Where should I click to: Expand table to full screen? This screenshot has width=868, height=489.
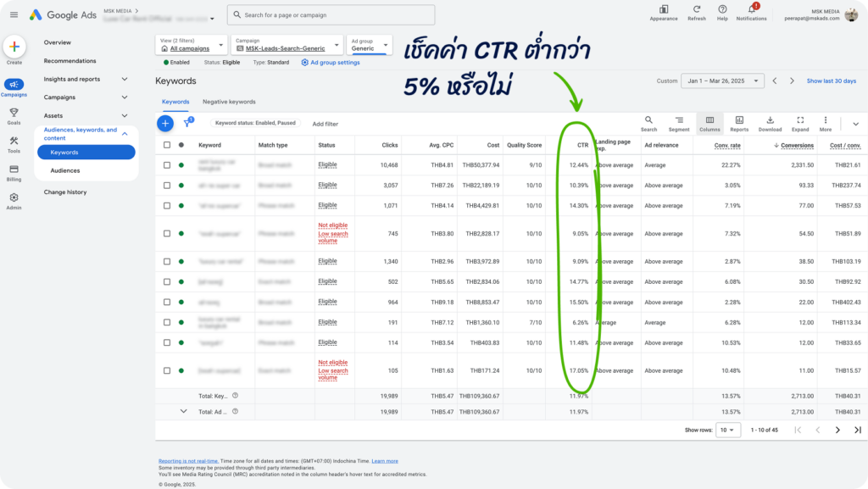[800, 124]
